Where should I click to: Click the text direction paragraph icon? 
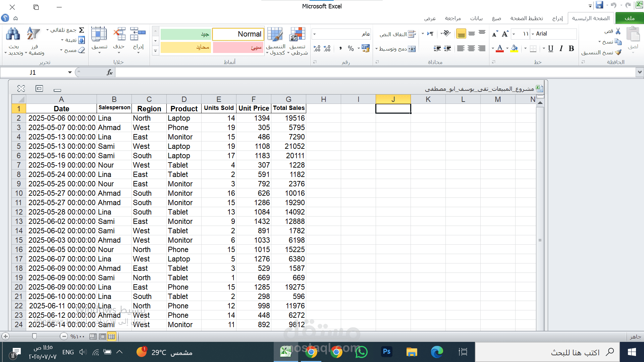coord(431,34)
